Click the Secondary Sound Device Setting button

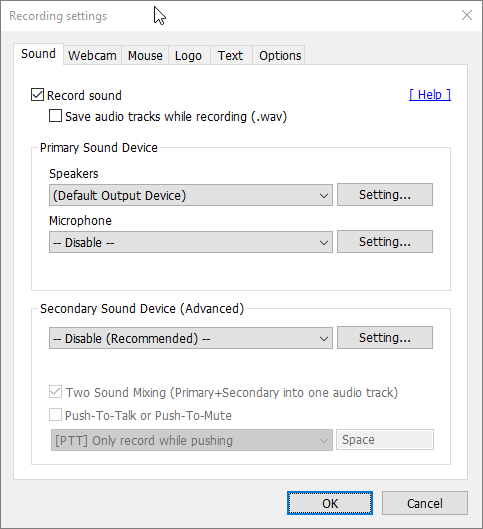[x=385, y=337]
